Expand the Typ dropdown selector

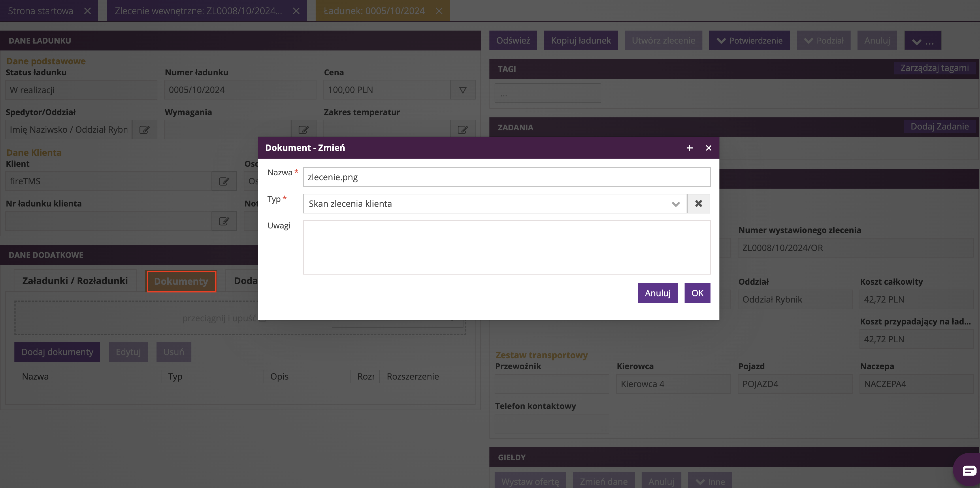pyautogui.click(x=676, y=204)
